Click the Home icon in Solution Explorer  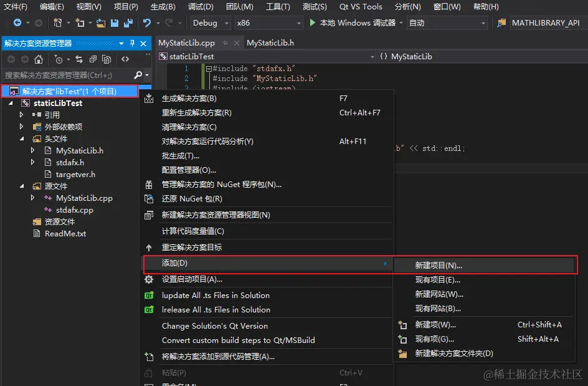click(x=38, y=59)
